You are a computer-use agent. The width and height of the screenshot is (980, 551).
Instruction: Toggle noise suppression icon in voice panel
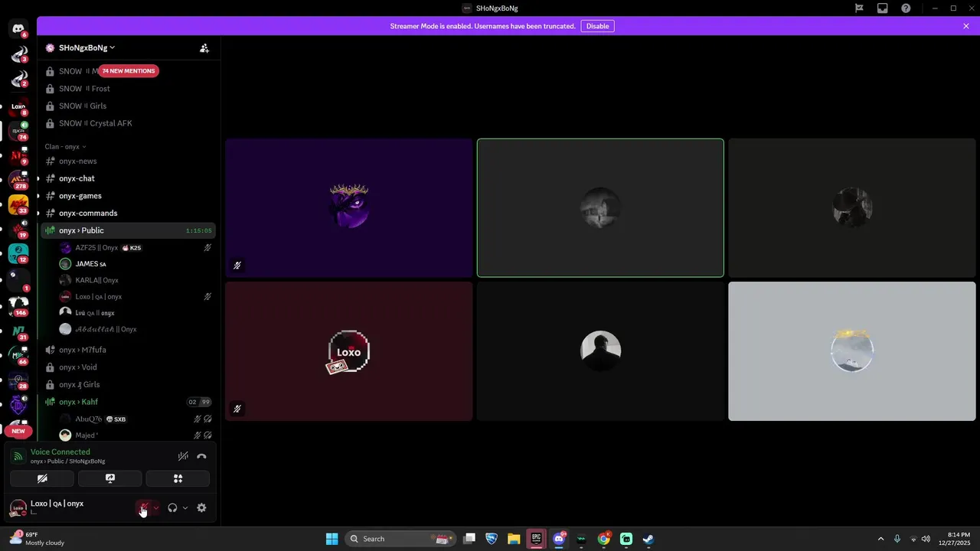pos(183,456)
